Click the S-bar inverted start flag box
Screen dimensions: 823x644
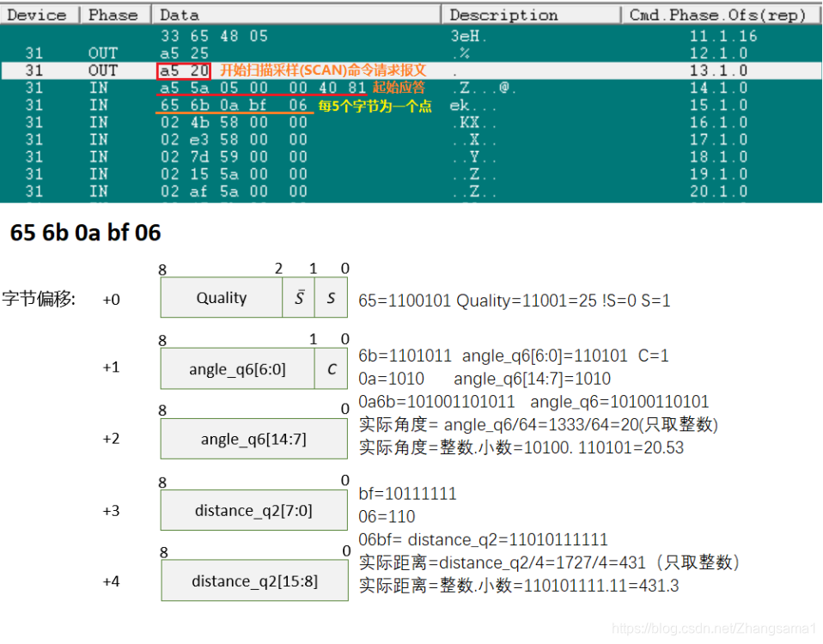(x=299, y=297)
